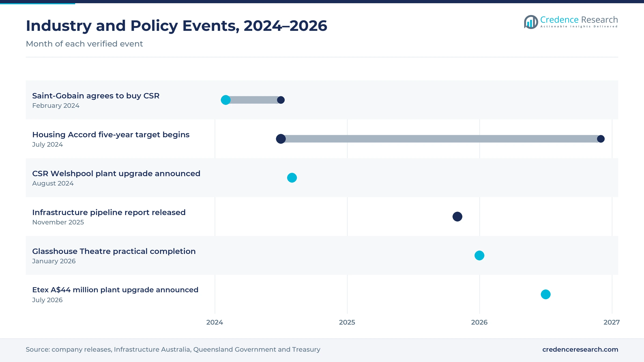Click 'CSR Welshpool plant upgrade announced' label
This screenshot has width=644, height=362.
point(116,173)
